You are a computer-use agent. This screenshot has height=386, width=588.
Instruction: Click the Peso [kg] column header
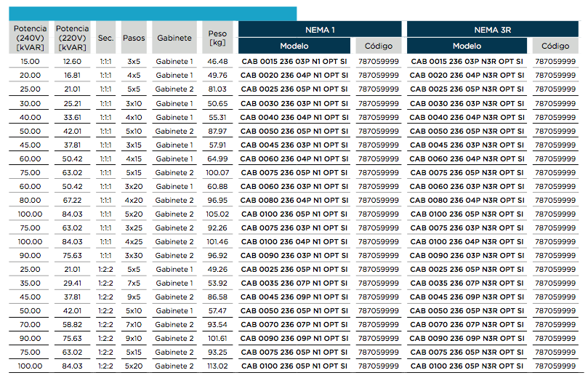tap(217, 38)
